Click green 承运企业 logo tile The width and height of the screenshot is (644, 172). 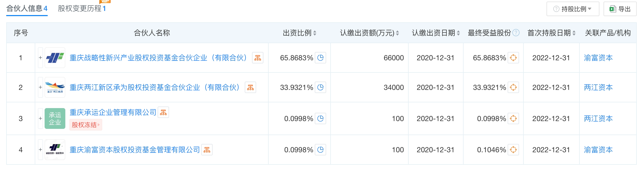[x=55, y=118]
